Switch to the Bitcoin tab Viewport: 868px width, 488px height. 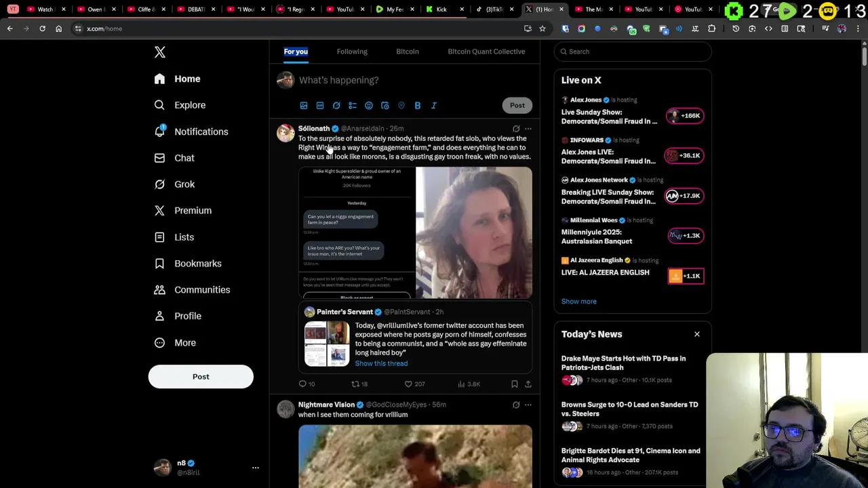(408, 52)
